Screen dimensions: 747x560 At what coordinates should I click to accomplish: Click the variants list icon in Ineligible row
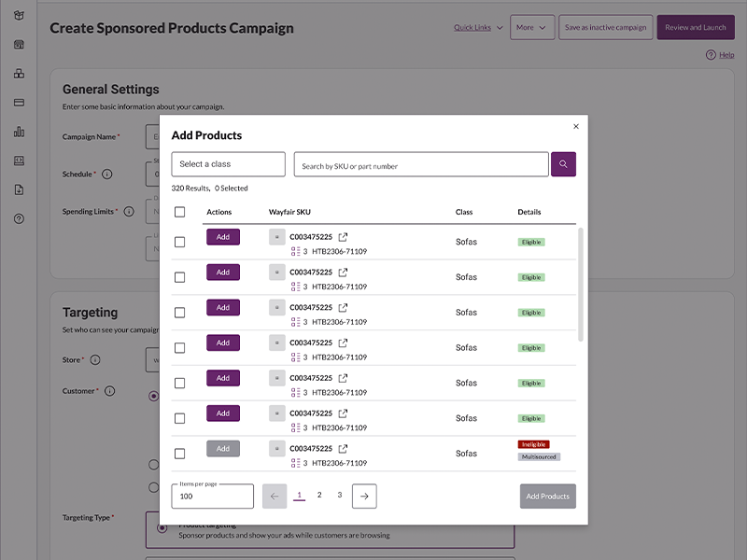(x=295, y=463)
